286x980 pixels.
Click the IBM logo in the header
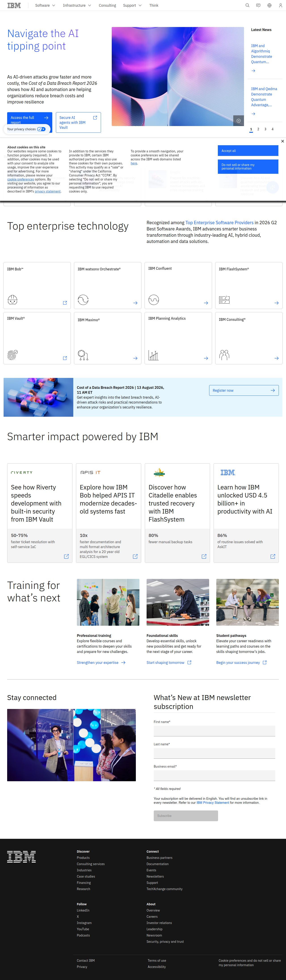click(14, 5)
